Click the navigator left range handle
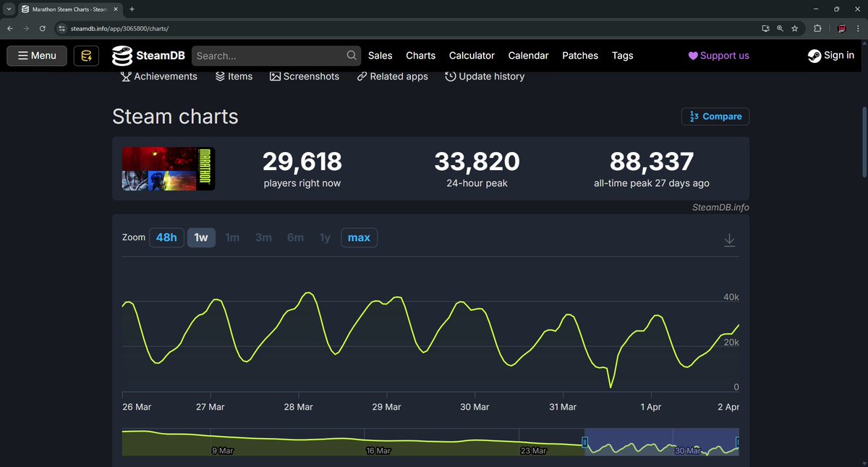868x467 pixels. coord(584,441)
